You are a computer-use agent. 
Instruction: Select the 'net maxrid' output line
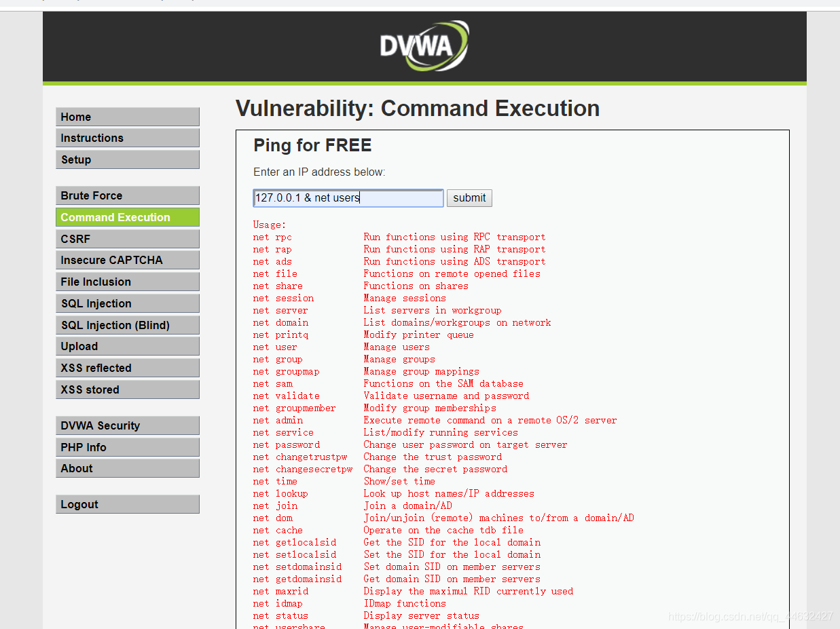click(x=413, y=591)
